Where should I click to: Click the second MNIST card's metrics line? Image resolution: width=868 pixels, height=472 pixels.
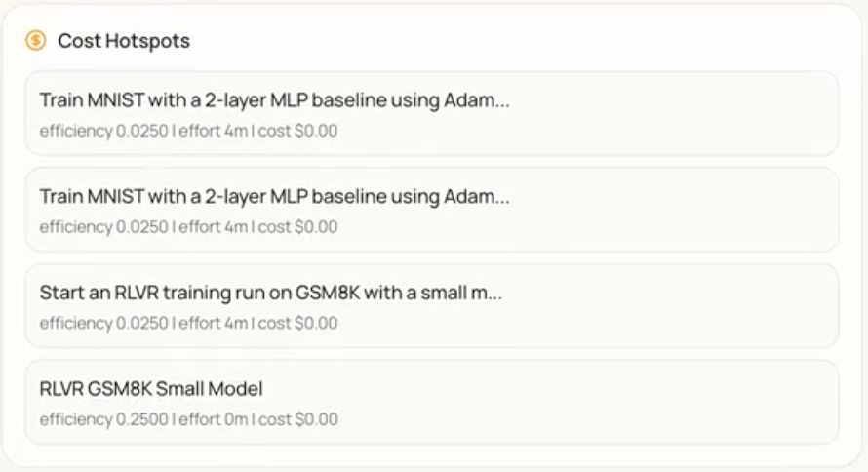pyautogui.click(x=188, y=227)
